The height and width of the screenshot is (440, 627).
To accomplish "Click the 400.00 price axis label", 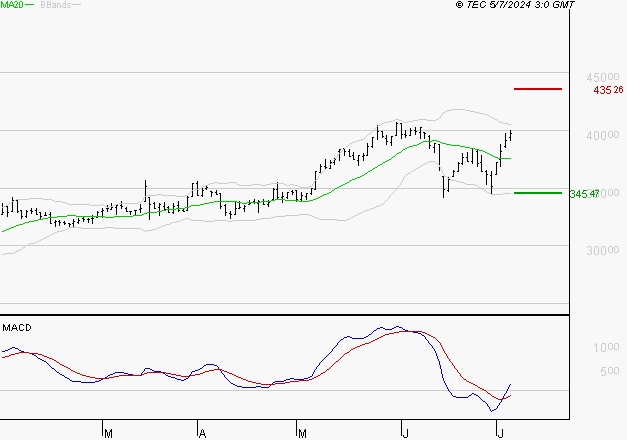I will (x=603, y=135).
